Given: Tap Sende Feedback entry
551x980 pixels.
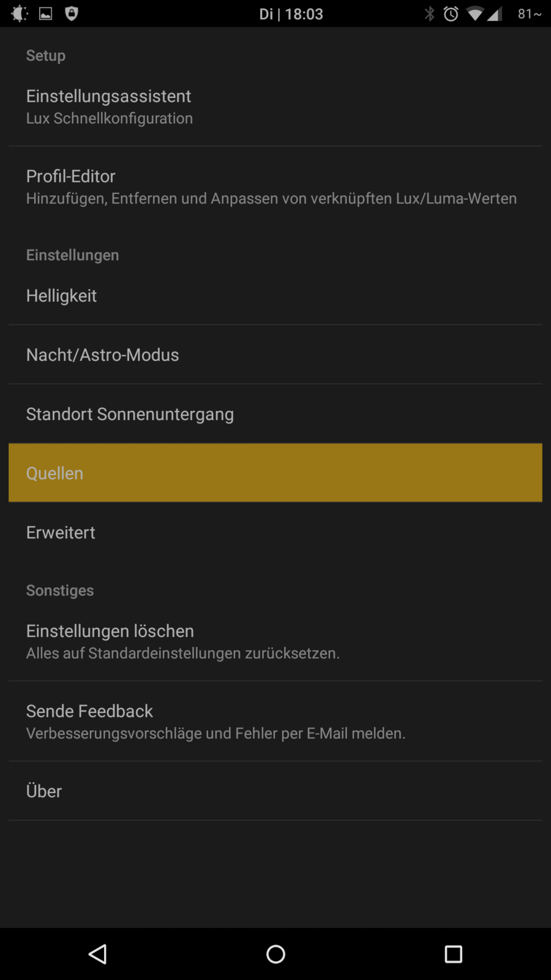Looking at the screenshot, I should pos(275,722).
